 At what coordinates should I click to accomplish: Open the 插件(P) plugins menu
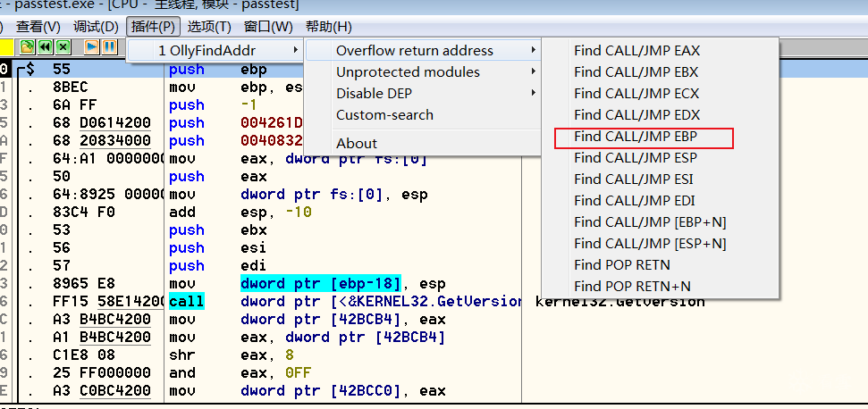(x=154, y=27)
